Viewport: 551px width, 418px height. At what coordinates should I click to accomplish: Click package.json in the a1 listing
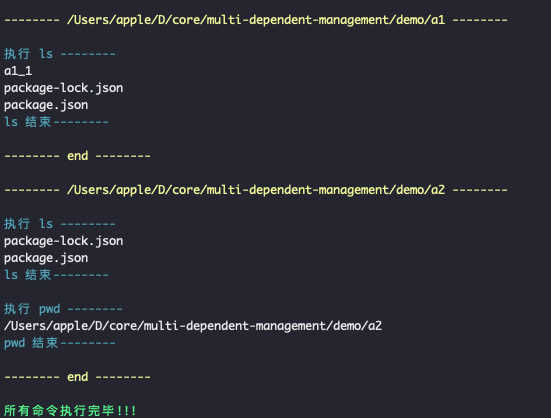pyautogui.click(x=46, y=105)
